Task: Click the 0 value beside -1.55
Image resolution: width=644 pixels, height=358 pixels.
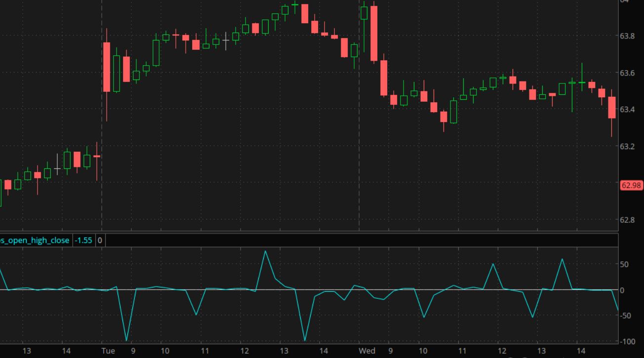Action: (100, 240)
